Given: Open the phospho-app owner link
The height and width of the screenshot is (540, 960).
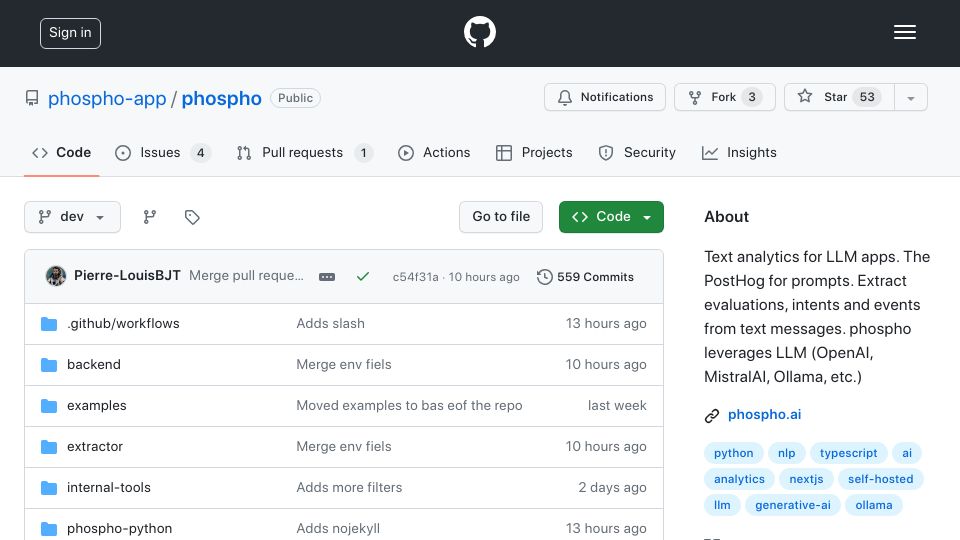Looking at the screenshot, I should pos(107,98).
